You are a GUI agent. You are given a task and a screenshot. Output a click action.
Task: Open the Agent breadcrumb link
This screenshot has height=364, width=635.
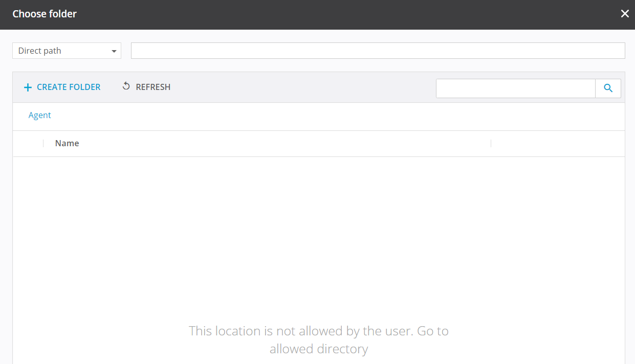tap(39, 115)
